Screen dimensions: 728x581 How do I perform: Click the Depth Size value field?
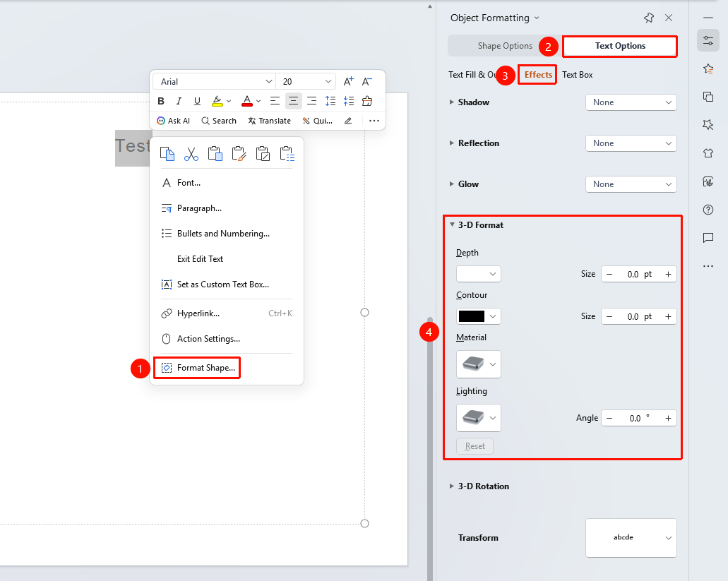(x=639, y=274)
